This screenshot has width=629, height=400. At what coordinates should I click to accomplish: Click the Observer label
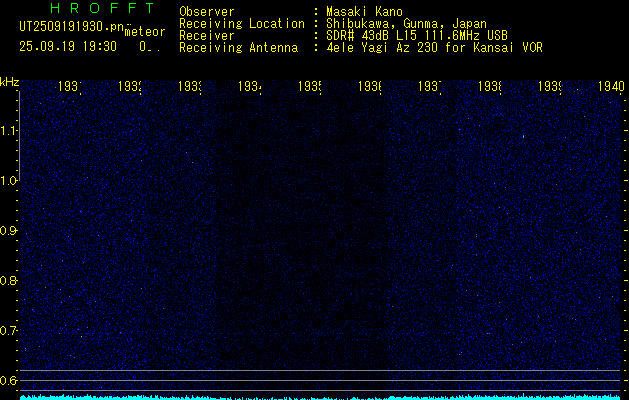point(207,12)
